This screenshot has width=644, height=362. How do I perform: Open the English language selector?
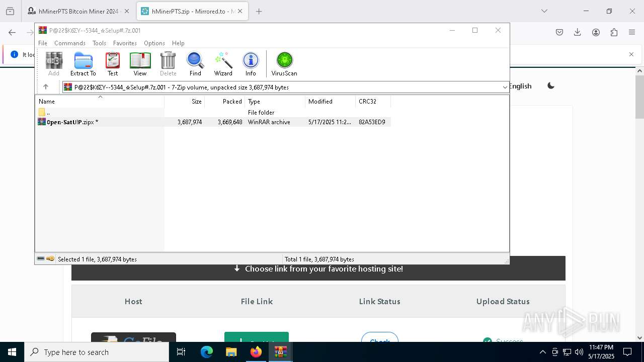coord(520,86)
